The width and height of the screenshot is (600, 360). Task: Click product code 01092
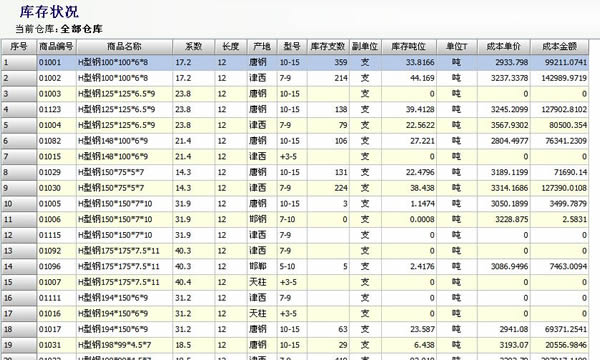point(50,251)
